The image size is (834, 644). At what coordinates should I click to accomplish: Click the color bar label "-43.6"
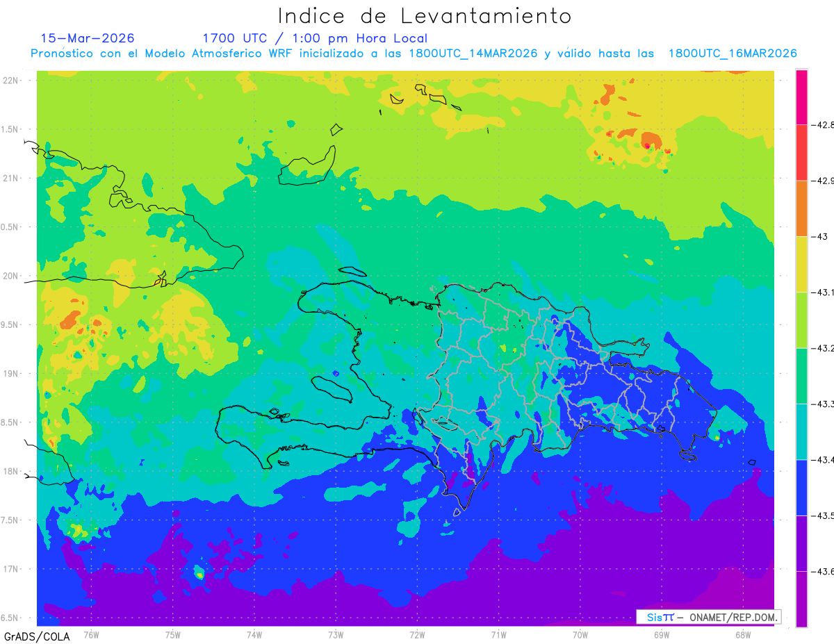823,571
